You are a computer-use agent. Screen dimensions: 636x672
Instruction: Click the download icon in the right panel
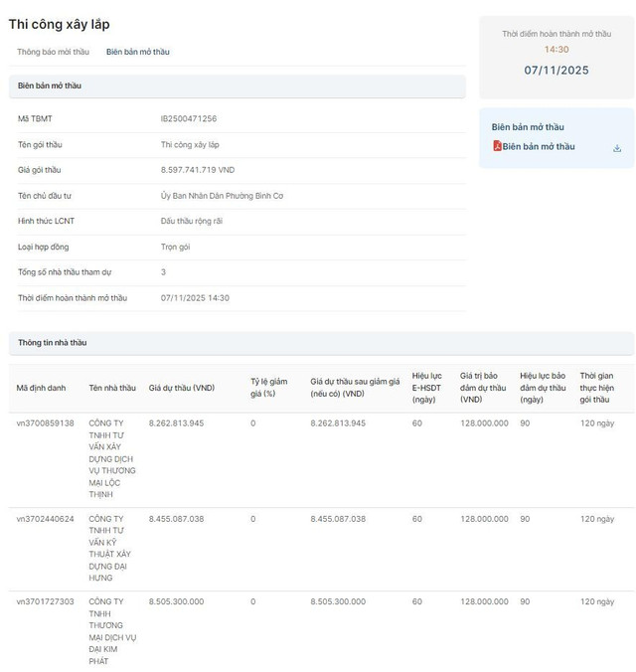point(617,148)
